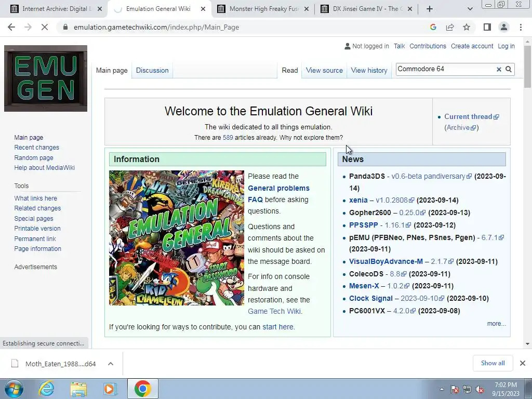Click the more... link under News

click(x=496, y=323)
